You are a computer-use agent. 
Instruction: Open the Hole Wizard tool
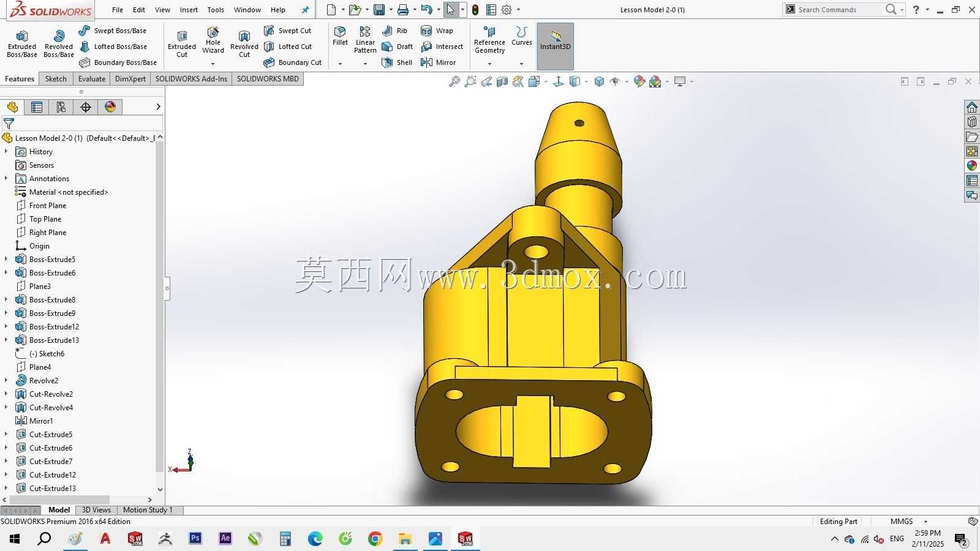click(213, 40)
